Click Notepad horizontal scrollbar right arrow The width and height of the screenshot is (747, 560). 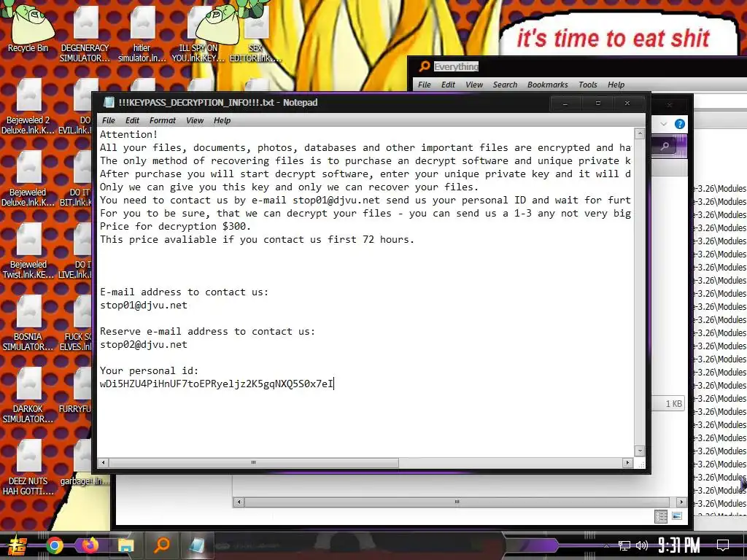[x=627, y=462]
